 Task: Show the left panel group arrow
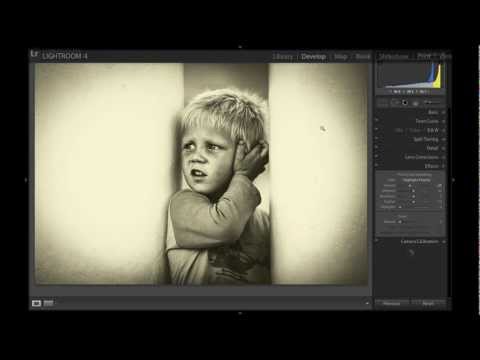point(26,180)
